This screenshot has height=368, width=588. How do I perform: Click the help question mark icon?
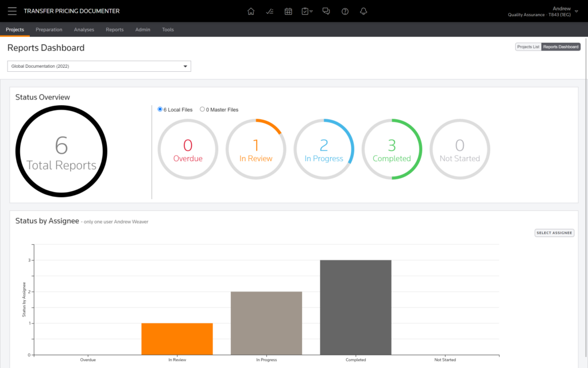point(345,11)
